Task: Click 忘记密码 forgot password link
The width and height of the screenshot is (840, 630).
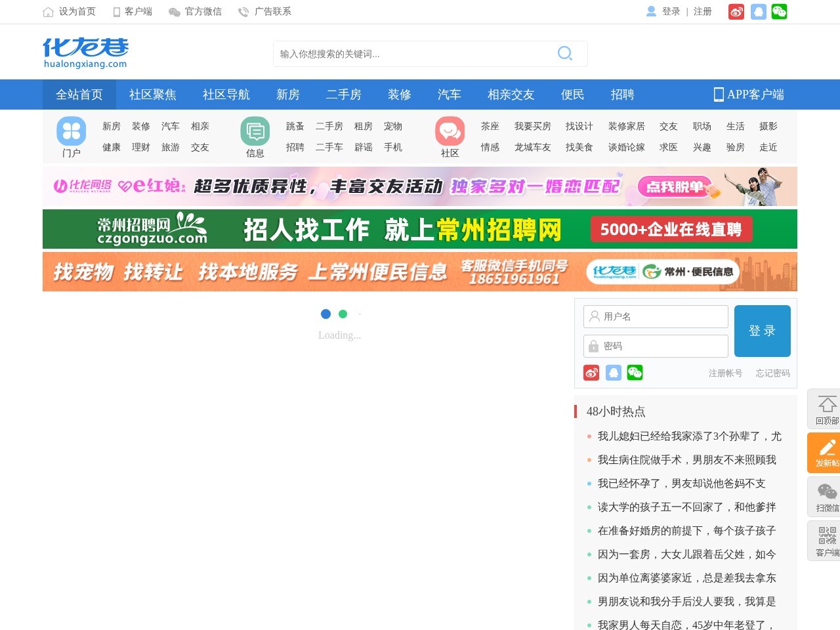Action: coord(773,373)
